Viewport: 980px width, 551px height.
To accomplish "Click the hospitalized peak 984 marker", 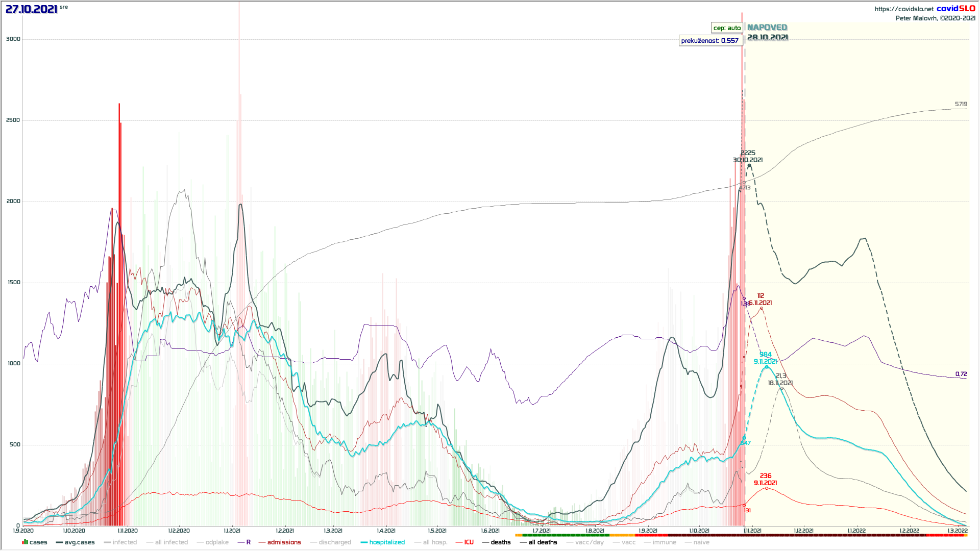I will coord(766,367).
